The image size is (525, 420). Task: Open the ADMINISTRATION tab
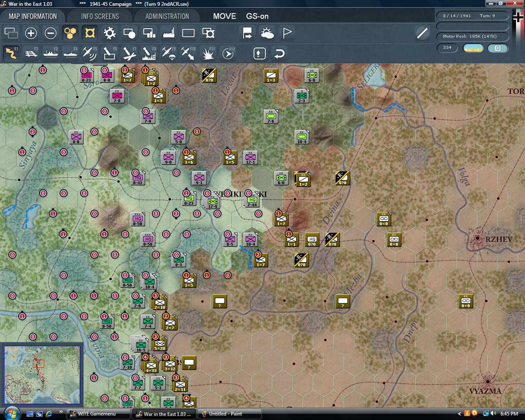(x=167, y=16)
